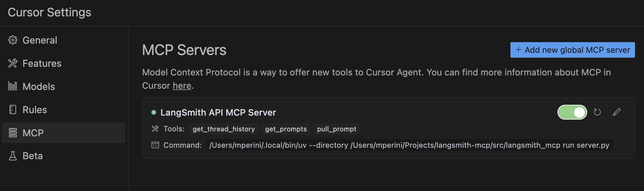
Task: Open the Beta settings section
Action: [x=32, y=156]
